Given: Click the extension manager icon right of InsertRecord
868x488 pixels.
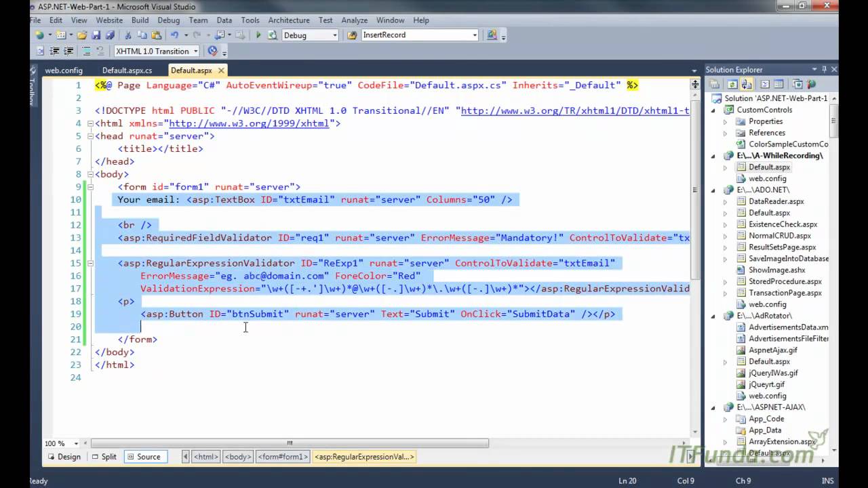Looking at the screenshot, I should (x=492, y=35).
